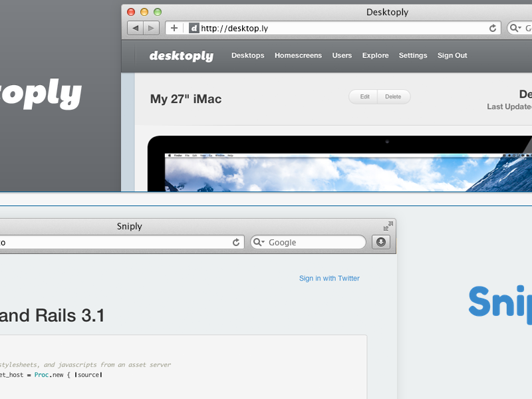Open the Desktops nav item
The width and height of the screenshot is (532, 399).
(x=247, y=55)
